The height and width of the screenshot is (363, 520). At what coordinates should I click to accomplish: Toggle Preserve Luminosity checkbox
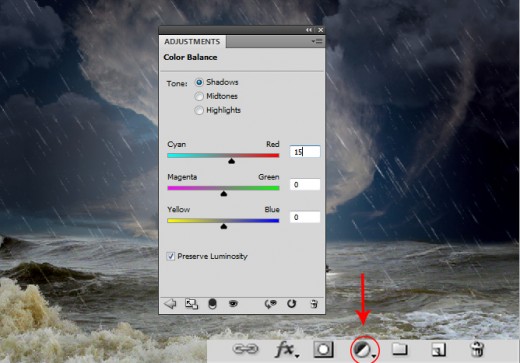[x=171, y=256]
